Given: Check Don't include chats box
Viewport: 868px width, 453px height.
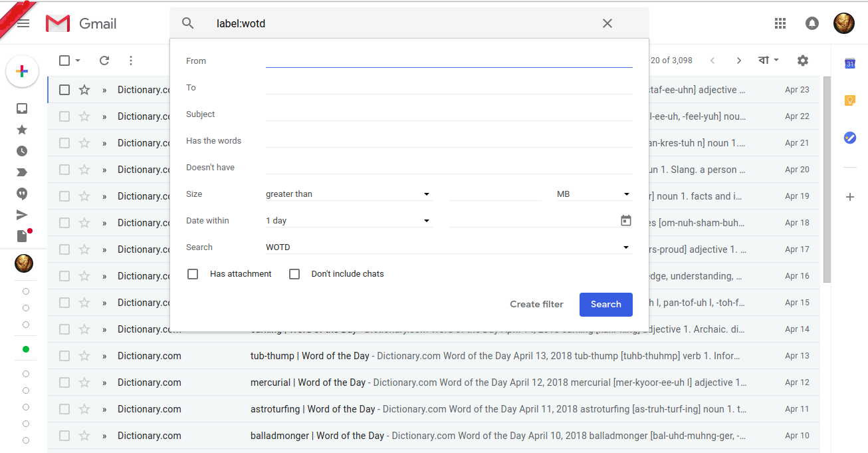Looking at the screenshot, I should (x=294, y=274).
